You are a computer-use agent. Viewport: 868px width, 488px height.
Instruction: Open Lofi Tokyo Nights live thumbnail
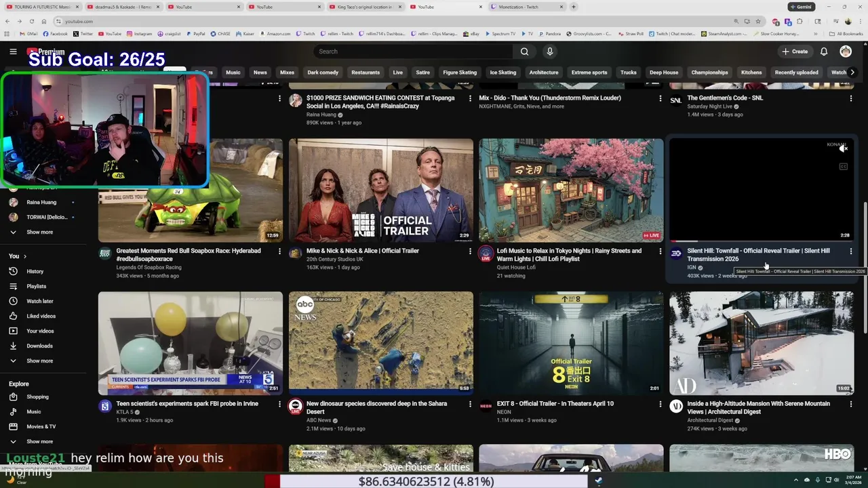coord(571,190)
